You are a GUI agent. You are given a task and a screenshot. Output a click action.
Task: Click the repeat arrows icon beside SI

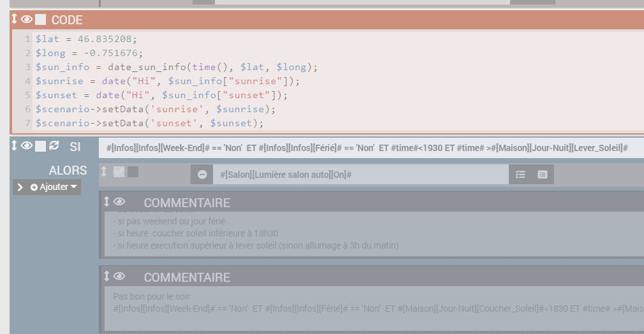[54, 145]
